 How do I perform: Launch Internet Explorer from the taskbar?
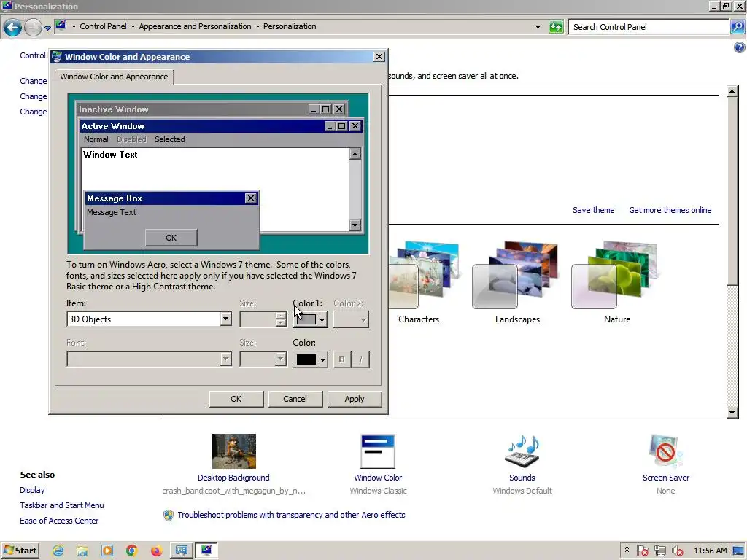(x=58, y=551)
